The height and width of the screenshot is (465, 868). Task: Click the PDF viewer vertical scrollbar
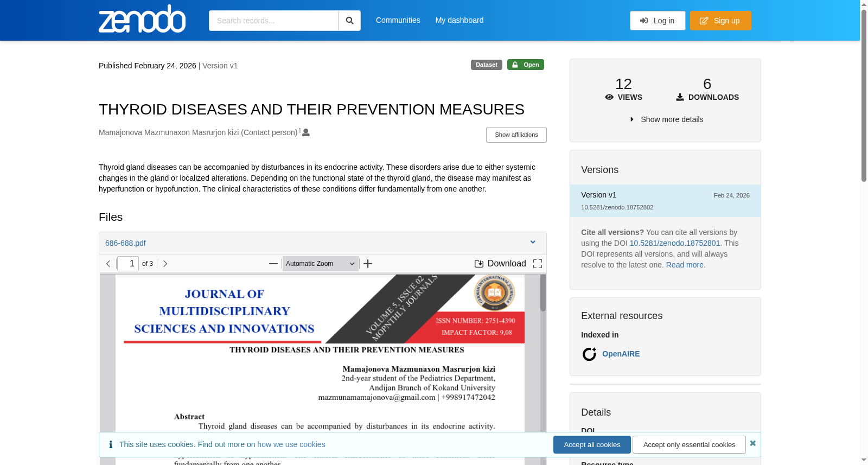[x=542, y=369]
